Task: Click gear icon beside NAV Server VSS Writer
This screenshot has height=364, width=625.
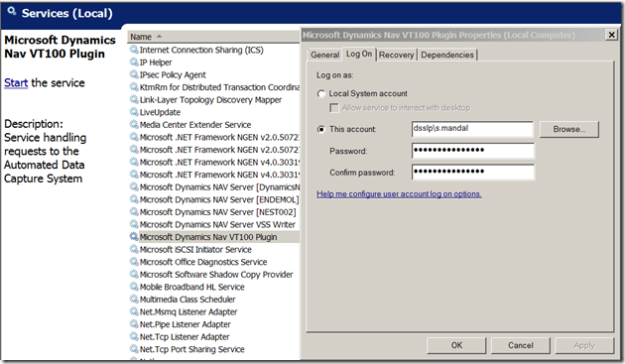Action: point(134,224)
